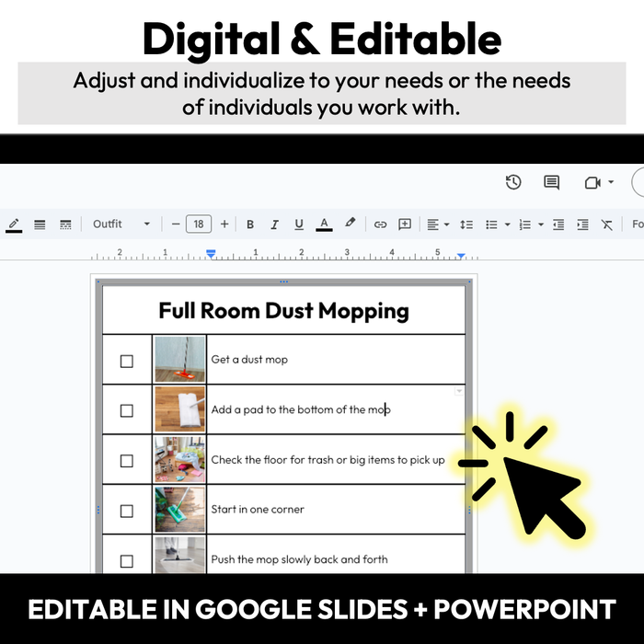Toggle bold formatting
644x644 pixels.
[x=249, y=224]
